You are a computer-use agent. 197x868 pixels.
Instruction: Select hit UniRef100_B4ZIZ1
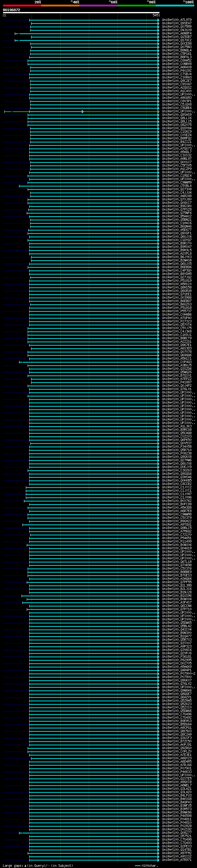click(x=176, y=142)
